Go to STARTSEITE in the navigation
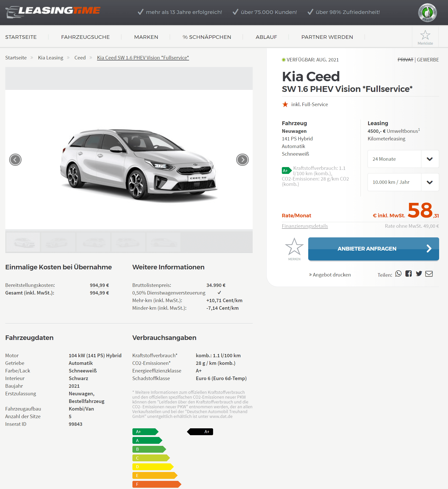448x489 pixels. pos(21,37)
